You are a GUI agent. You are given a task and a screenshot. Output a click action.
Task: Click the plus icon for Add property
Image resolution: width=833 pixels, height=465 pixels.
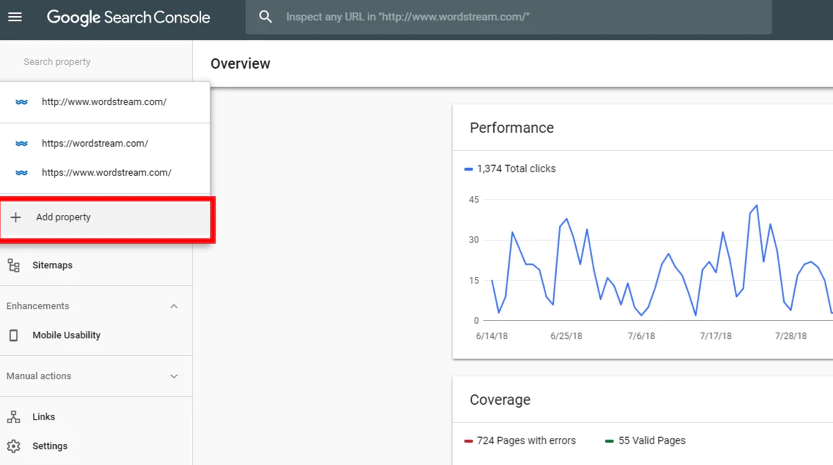[16, 217]
